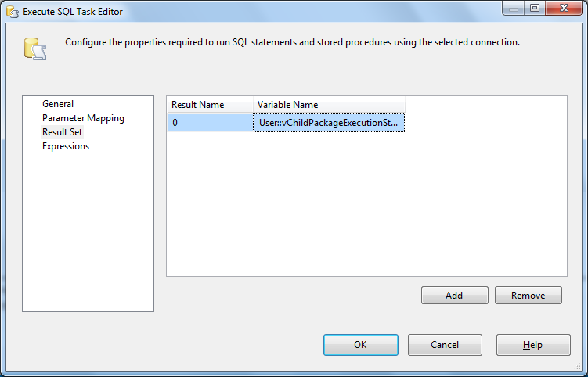Image resolution: width=588 pixels, height=377 pixels.
Task: Open the General page
Action: point(58,104)
